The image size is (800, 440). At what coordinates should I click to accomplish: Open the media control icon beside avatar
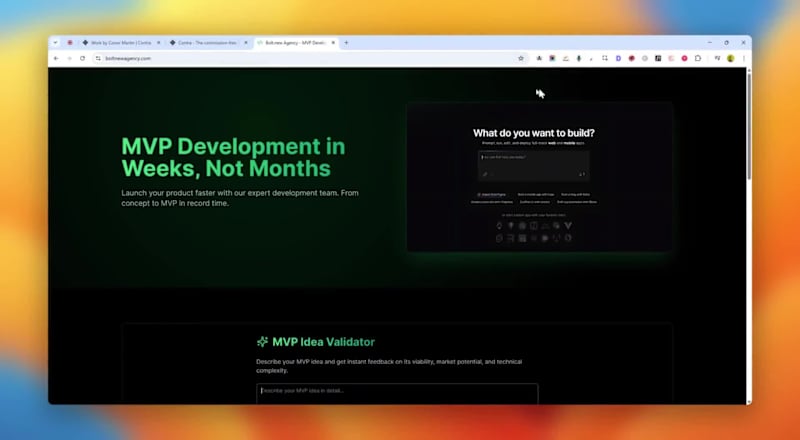click(x=717, y=58)
